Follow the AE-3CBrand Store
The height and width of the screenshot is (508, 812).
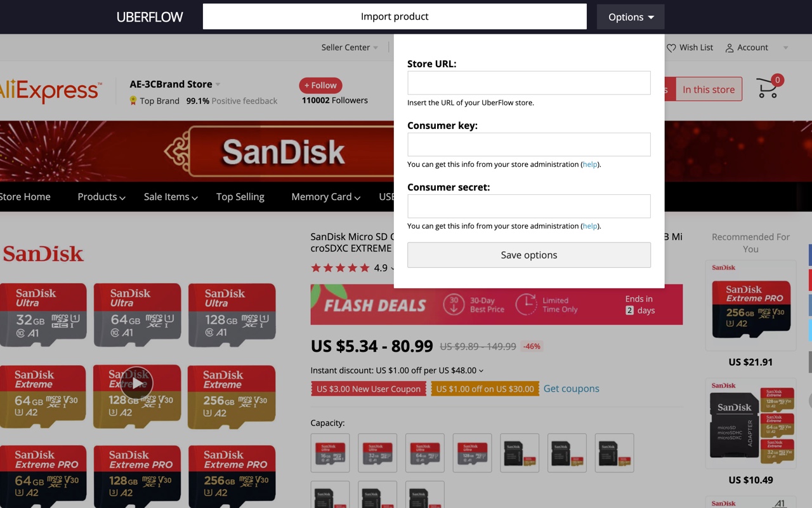point(320,86)
